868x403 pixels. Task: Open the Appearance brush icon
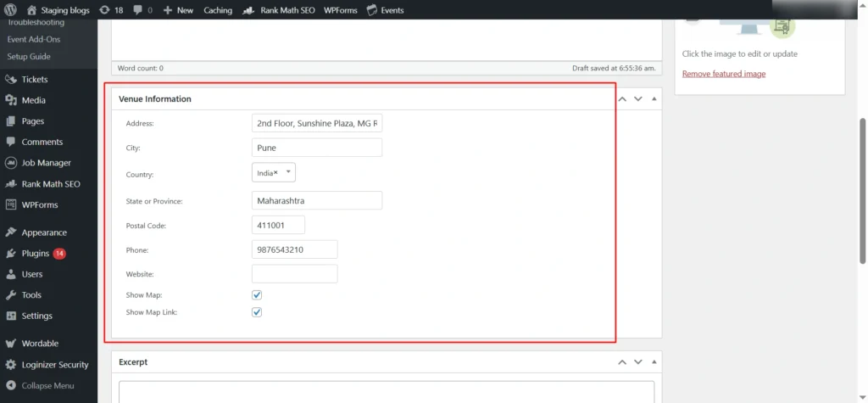click(x=10, y=232)
